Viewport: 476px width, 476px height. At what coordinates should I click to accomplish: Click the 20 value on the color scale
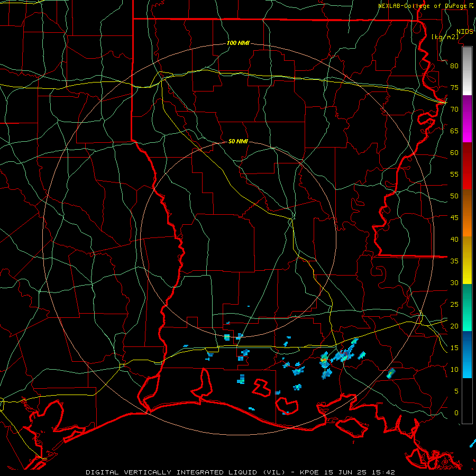coord(454,326)
